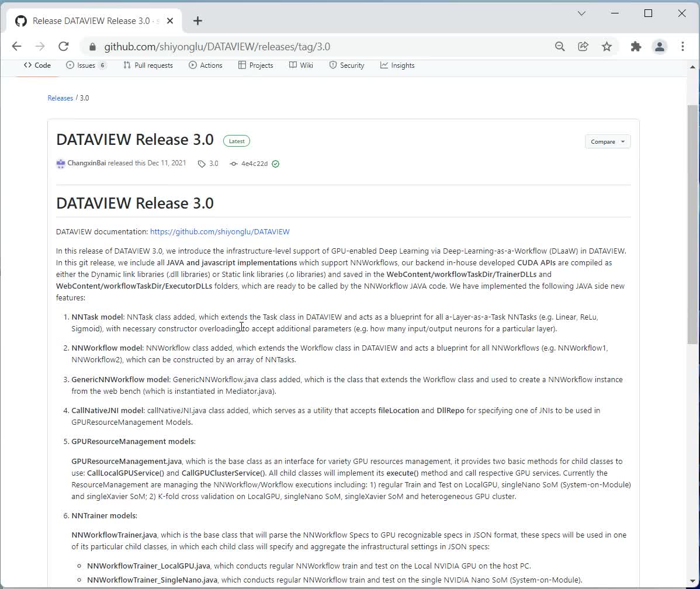Open DATAVIEW documentation GitHub link
This screenshot has height=589, width=700.
220,232
